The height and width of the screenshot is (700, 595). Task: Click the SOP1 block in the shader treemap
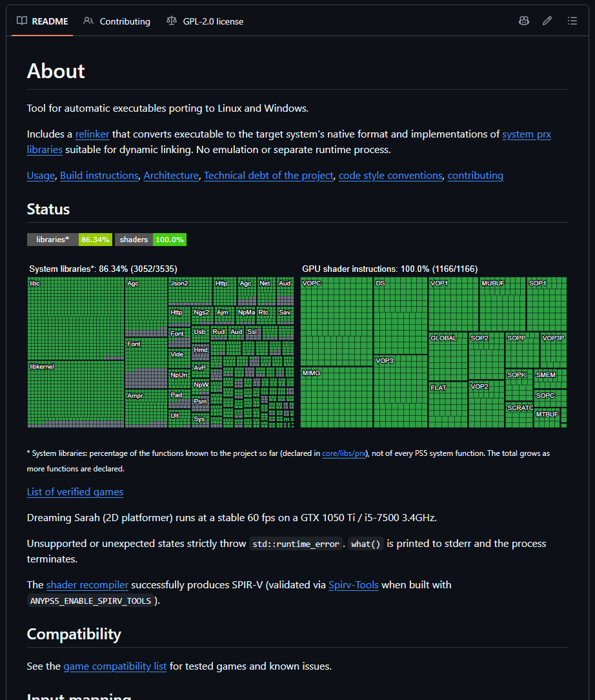coord(547,304)
